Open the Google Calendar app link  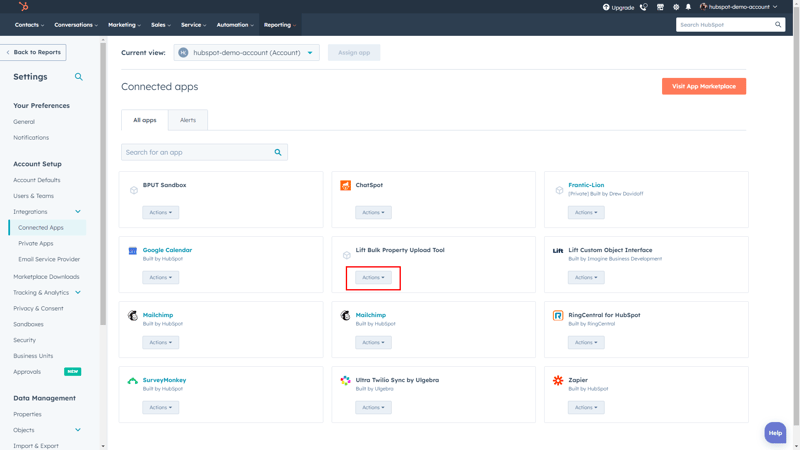pyautogui.click(x=167, y=250)
